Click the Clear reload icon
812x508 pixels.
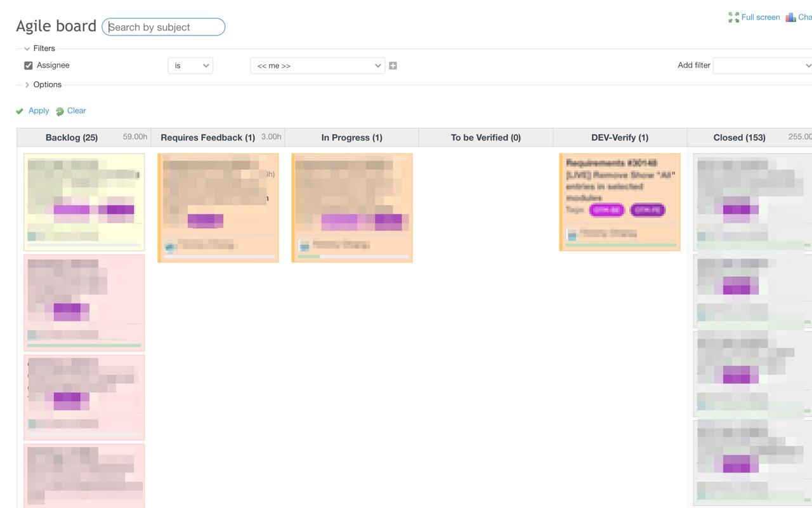coord(60,111)
